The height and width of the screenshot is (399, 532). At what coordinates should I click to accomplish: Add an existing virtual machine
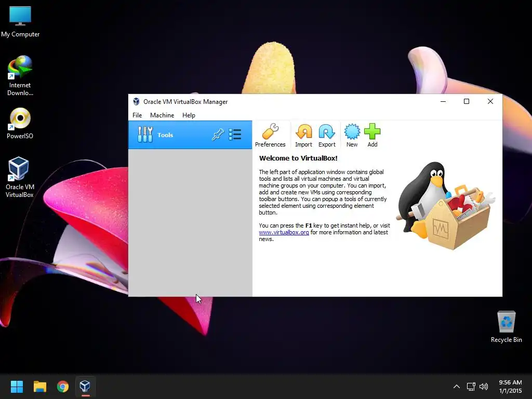click(x=372, y=135)
